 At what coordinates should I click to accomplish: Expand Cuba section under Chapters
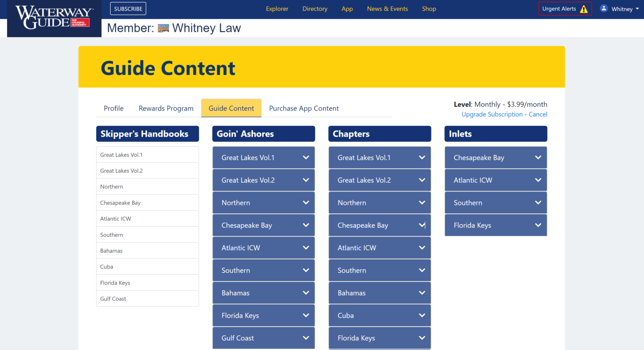click(x=379, y=316)
